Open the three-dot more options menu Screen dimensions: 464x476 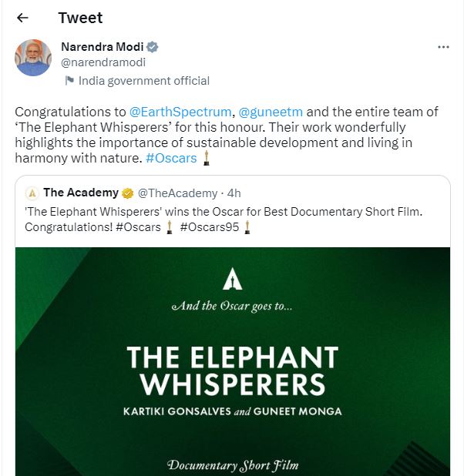tap(443, 47)
